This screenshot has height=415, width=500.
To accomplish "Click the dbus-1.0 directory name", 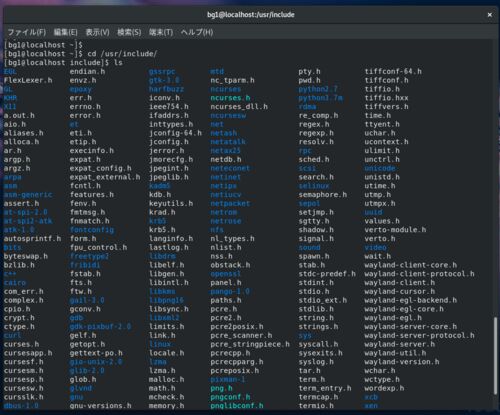I will coord(21,406).
